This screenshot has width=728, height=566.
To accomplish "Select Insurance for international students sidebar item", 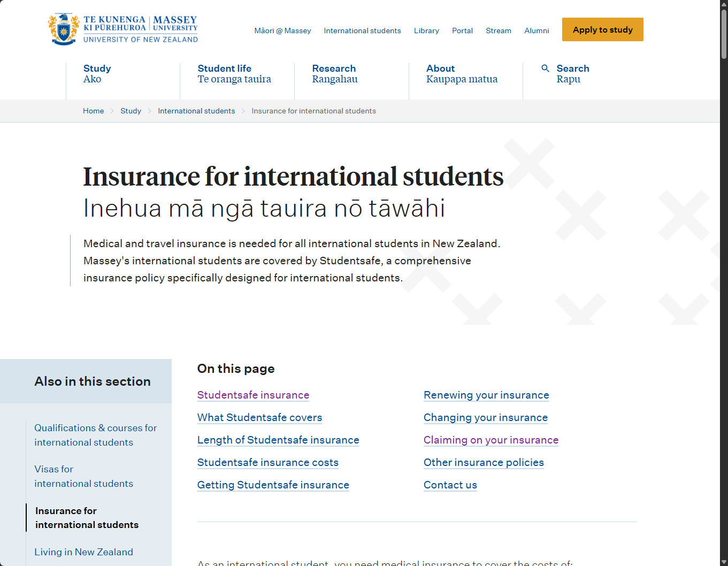I will (x=87, y=518).
